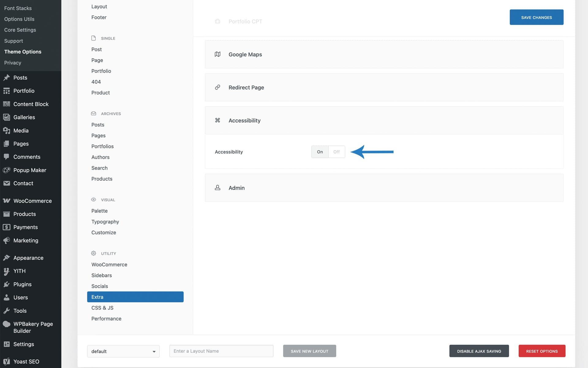This screenshot has width=588, height=368.
Task: Switch Accessibility to Off
Action: tap(336, 152)
